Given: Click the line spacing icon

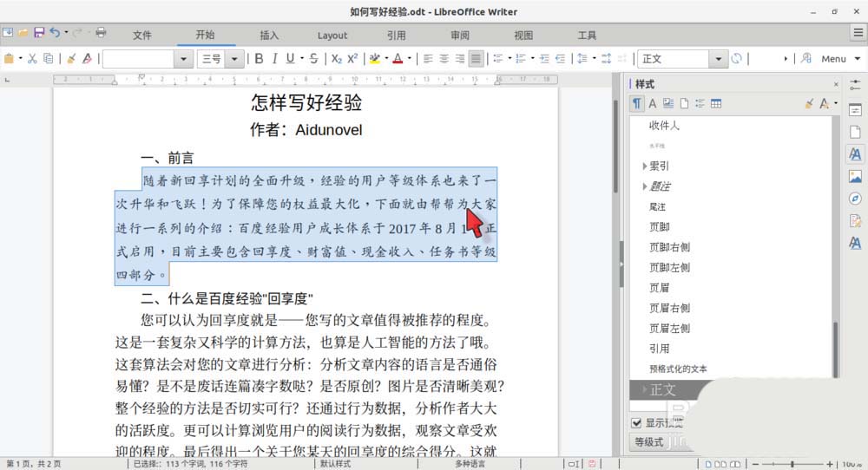Looking at the screenshot, I should click(582, 59).
